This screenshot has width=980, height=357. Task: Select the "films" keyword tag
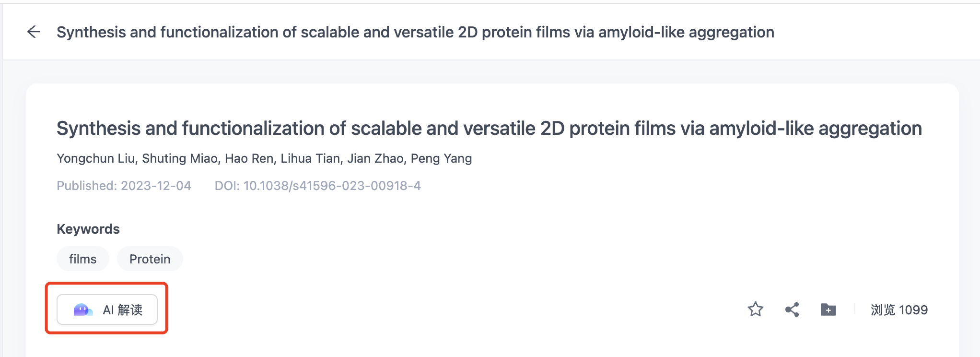(x=82, y=259)
